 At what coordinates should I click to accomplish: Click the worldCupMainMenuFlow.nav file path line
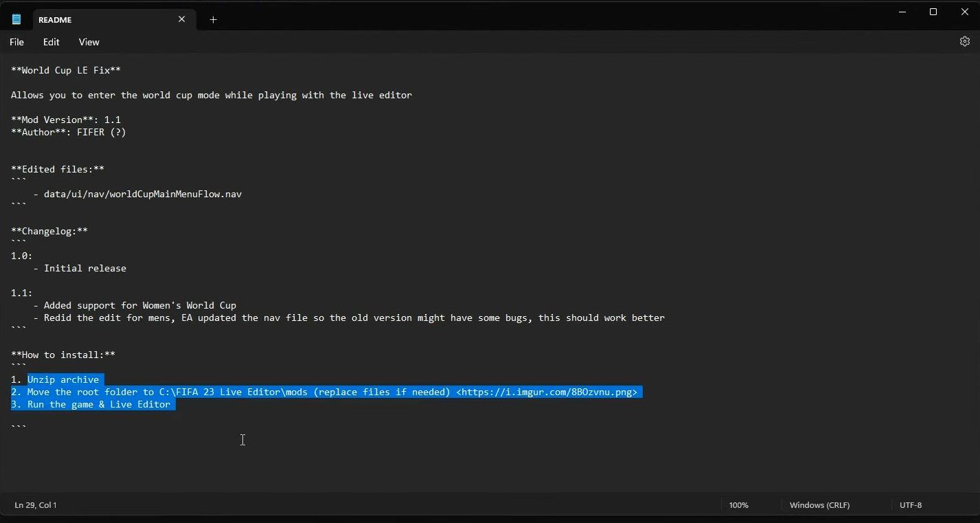(x=137, y=194)
